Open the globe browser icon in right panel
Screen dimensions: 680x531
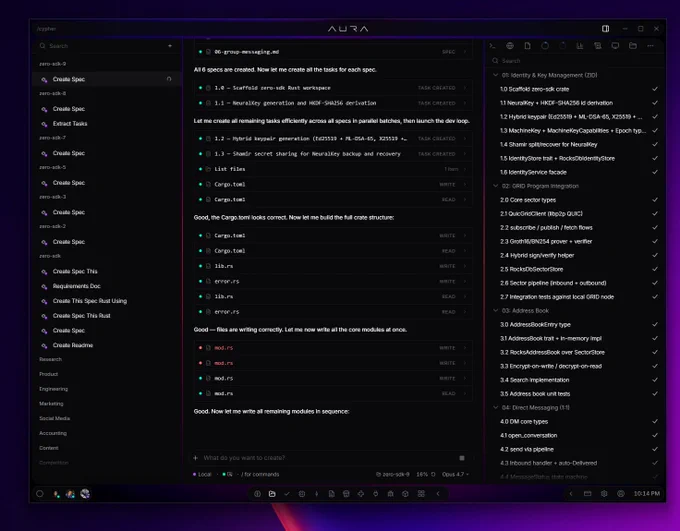tap(510, 46)
